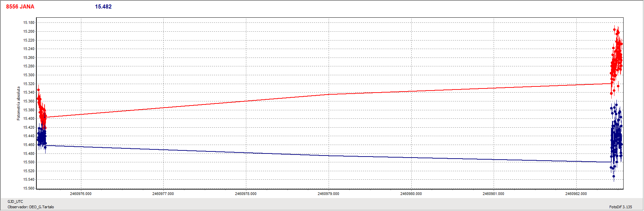
Task: Select the 15.400 y-axis tick label
Action: [x=29, y=119]
